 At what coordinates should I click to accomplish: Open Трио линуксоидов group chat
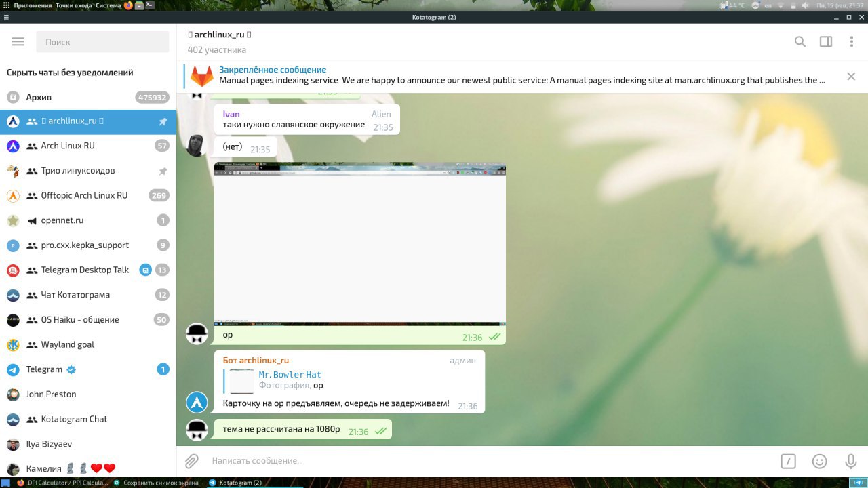click(88, 171)
